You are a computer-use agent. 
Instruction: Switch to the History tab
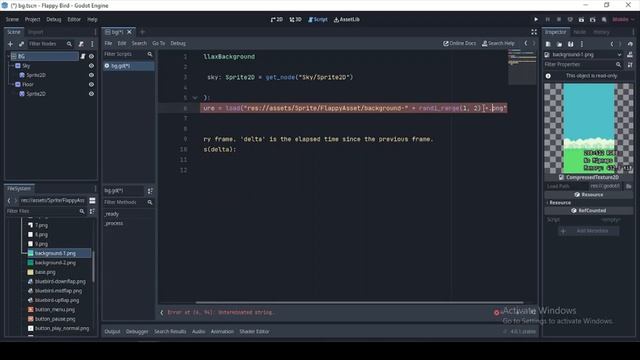click(601, 32)
